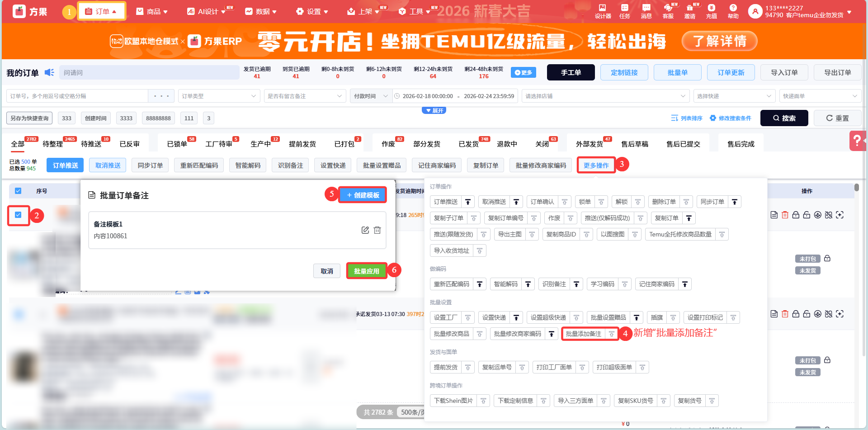Edit 备注模板1 with the pencil icon
868x430 pixels.
pos(365,230)
